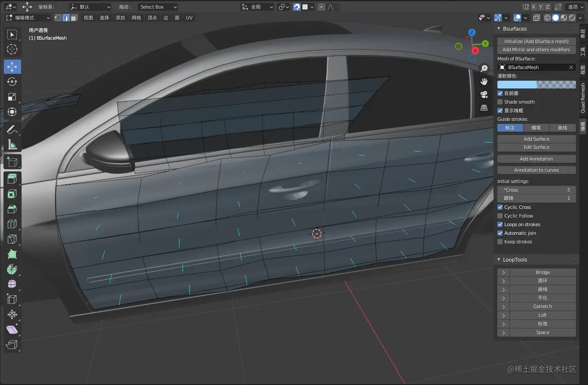Image resolution: width=588 pixels, height=385 pixels.
Task: Click the camera view icon
Action: click(x=484, y=95)
